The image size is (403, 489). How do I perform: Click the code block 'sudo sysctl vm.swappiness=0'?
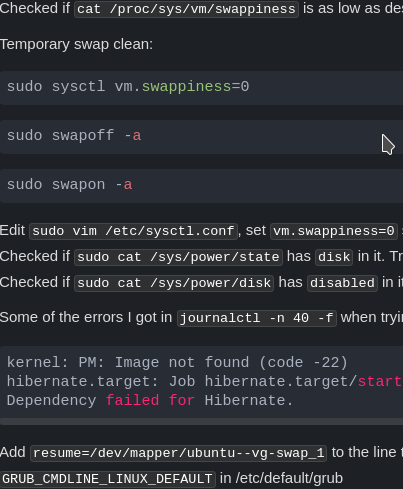tap(201, 87)
